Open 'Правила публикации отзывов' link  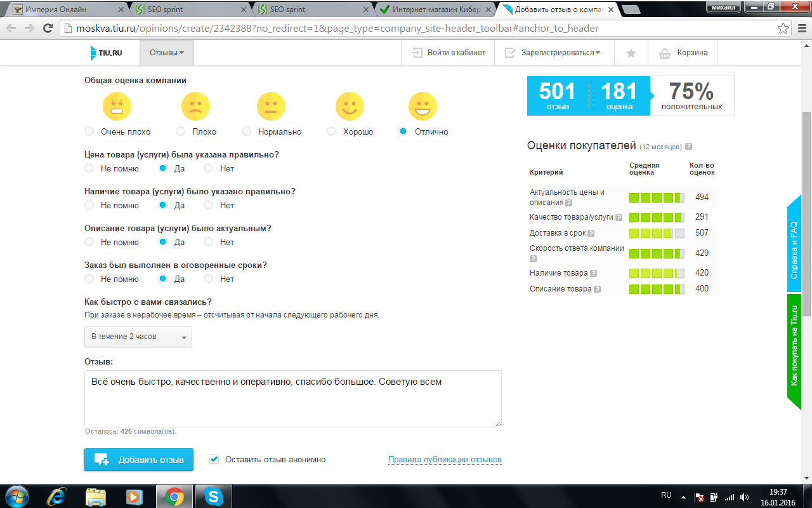tap(445, 460)
